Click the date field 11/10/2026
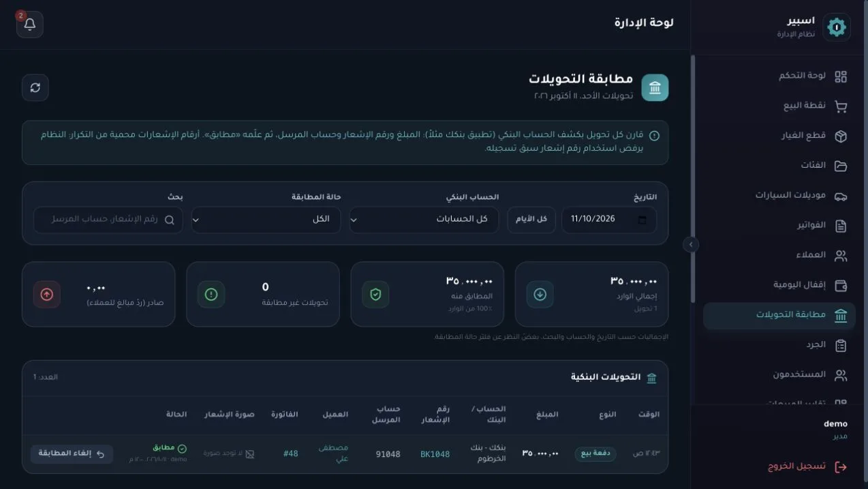Image resolution: width=868 pixels, height=489 pixels. pos(609,220)
